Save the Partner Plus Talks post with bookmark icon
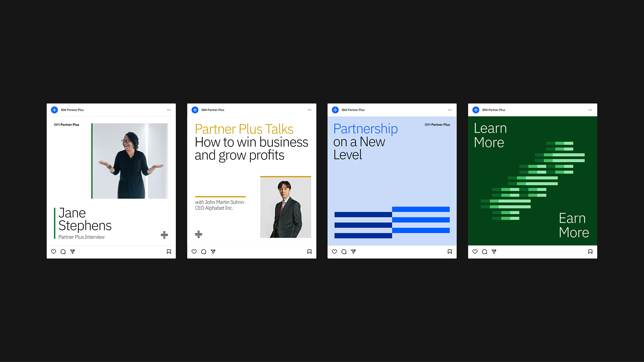Viewport: 644px width, 362px height. point(310,252)
